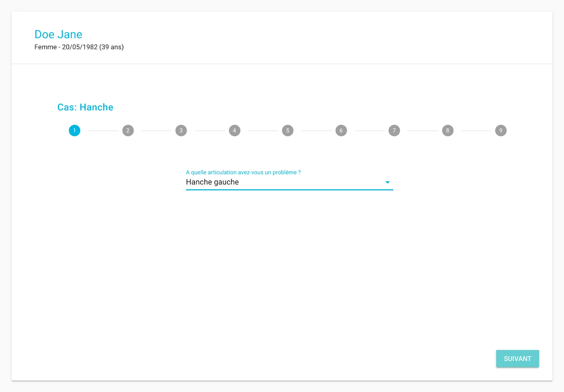Select step 3 of the Hanche case
Viewport: 564px width, 392px height.
point(181,130)
